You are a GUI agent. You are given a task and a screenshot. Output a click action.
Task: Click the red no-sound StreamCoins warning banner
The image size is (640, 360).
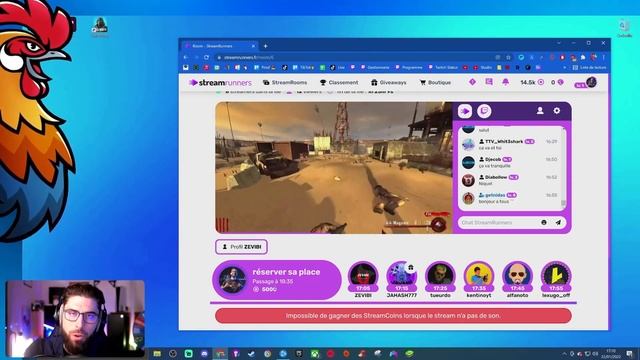pos(393,316)
